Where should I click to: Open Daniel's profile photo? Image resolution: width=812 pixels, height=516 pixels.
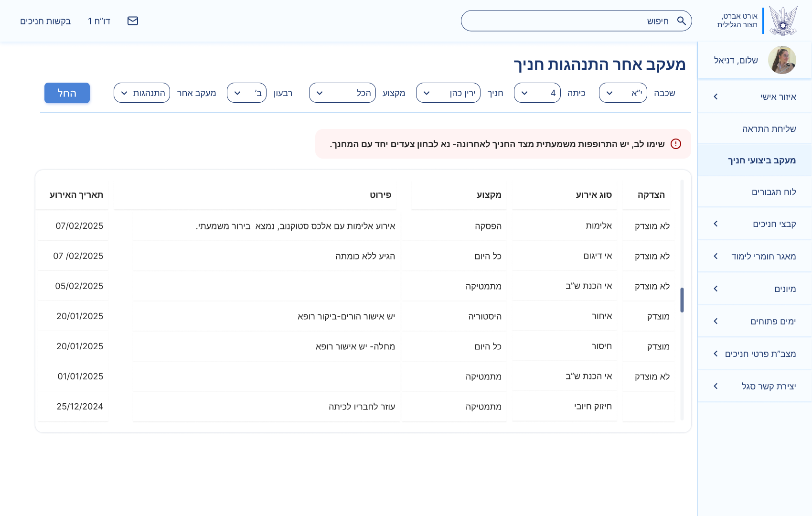tap(782, 60)
